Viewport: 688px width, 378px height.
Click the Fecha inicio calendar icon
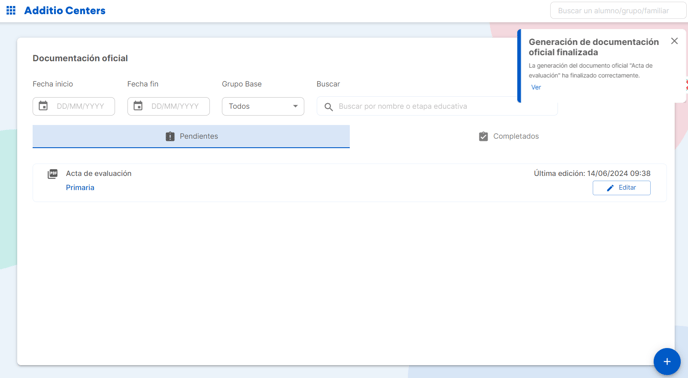click(43, 106)
